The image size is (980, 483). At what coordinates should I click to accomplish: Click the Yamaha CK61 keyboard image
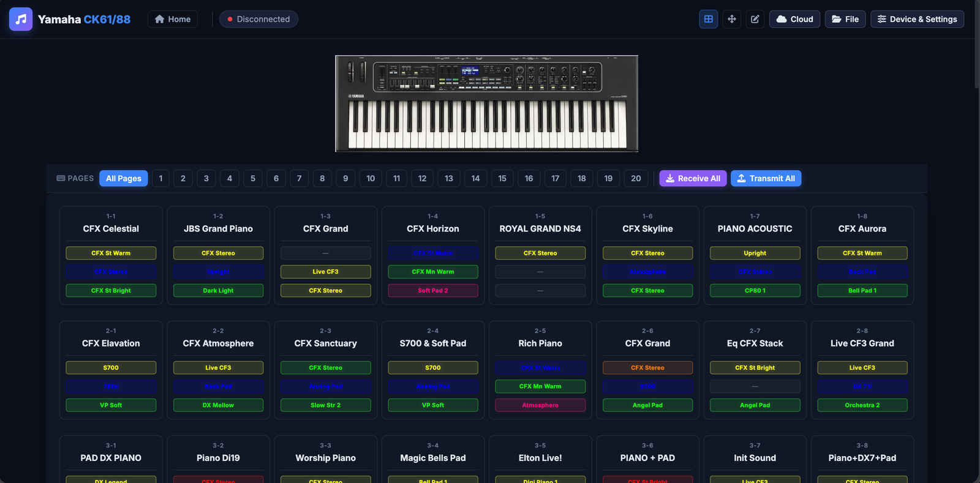coord(486,103)
